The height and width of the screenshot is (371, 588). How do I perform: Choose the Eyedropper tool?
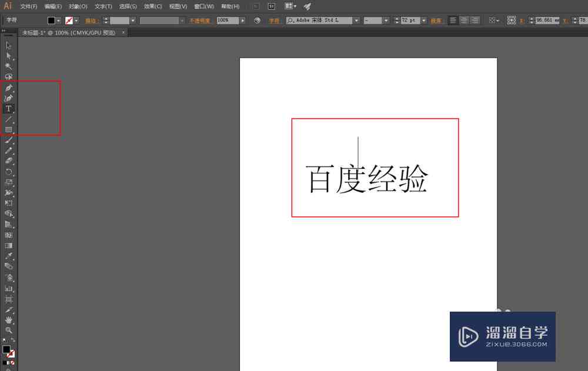coord(8,256)
